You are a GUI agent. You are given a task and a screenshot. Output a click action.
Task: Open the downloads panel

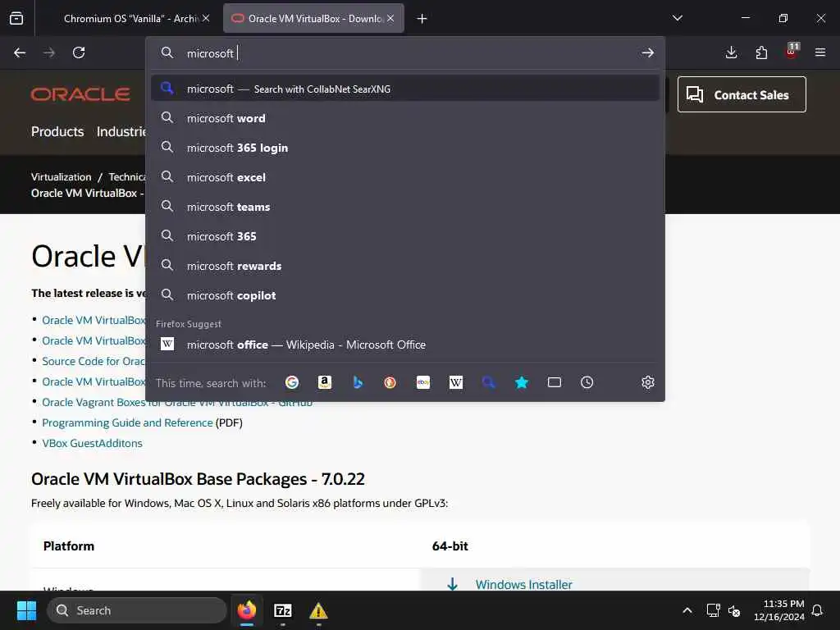coord(731,52)
